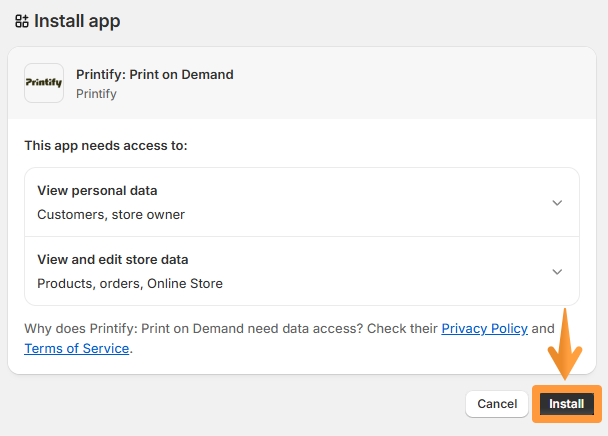Click 'Products, orders, Online Store' text
This screenshot has width=608, height=436.
click(130, 284)
